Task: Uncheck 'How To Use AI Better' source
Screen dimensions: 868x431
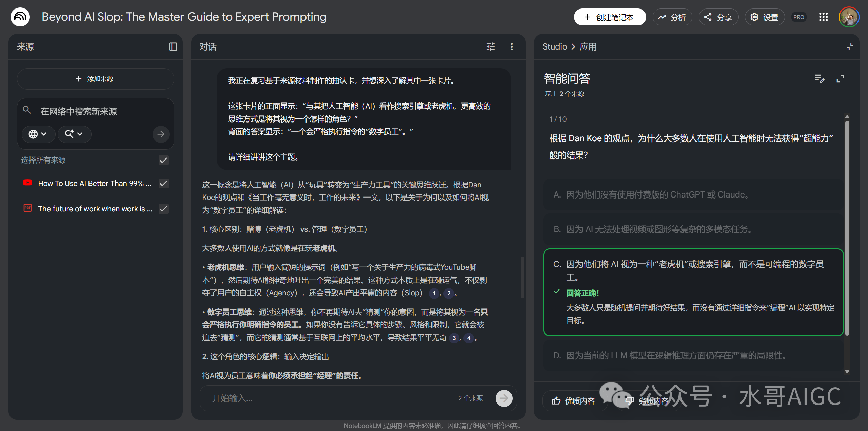Action: click(163, 184)
